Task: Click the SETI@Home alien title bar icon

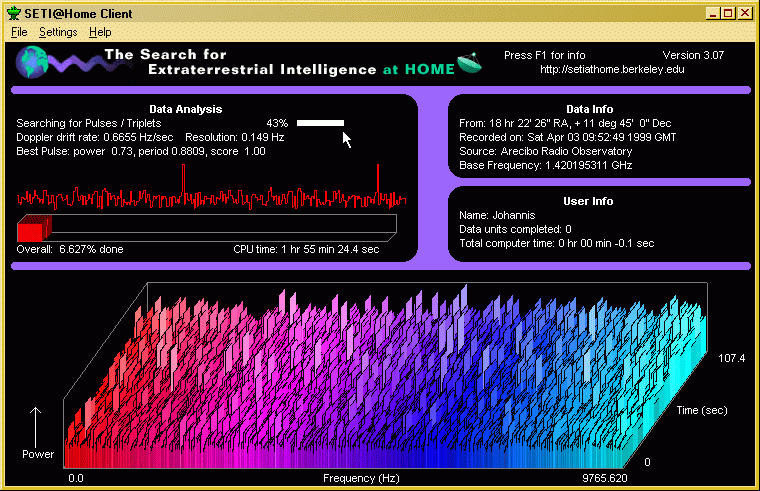Action: 14,13
